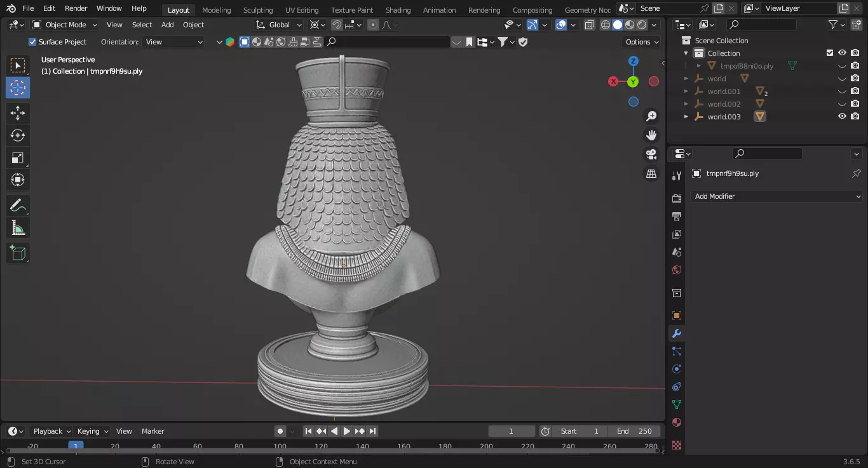Switch to Wireframe viewport shading
Viewport: 868px width, 468px height.
[606, 25]
